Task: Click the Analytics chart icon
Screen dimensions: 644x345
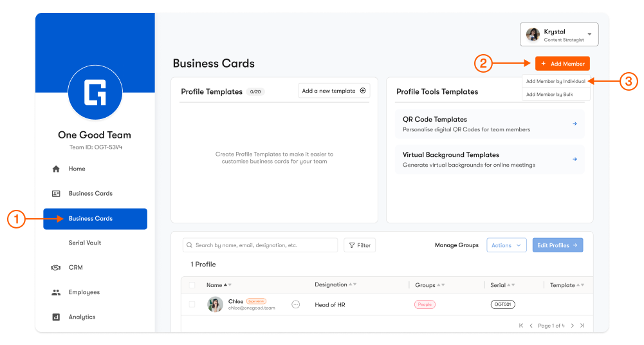Action: coord(56,317)
